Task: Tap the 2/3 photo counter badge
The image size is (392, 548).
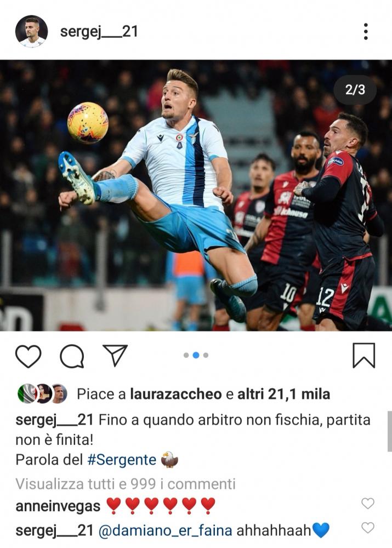Action: coord(355,90)
